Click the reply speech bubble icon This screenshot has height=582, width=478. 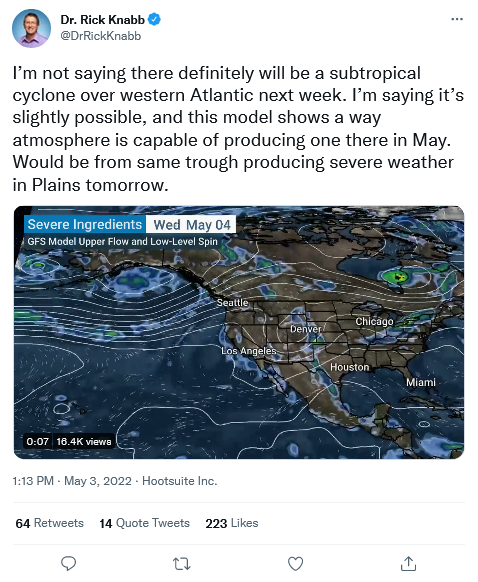[x=68, y=563]
